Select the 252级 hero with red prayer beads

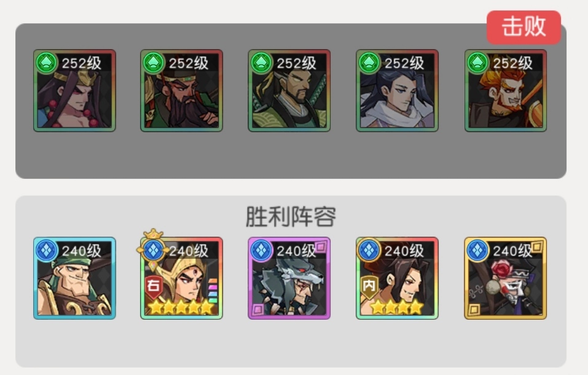point(74,90)
